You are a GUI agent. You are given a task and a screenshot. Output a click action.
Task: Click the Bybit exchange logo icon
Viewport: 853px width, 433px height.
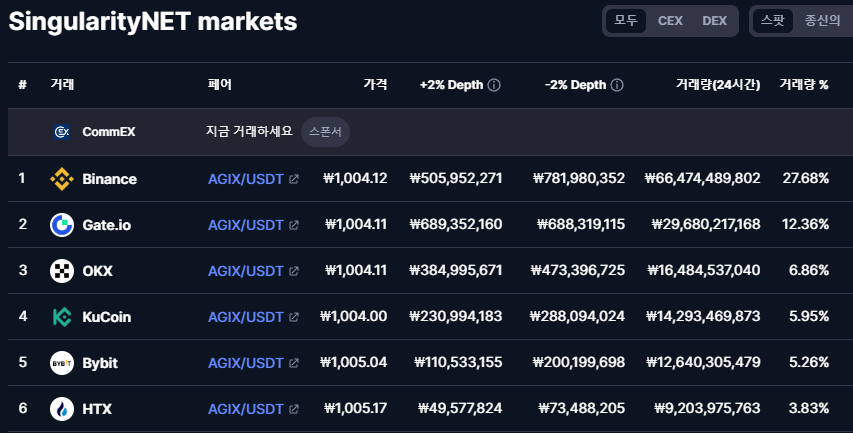tap(62, 363)
